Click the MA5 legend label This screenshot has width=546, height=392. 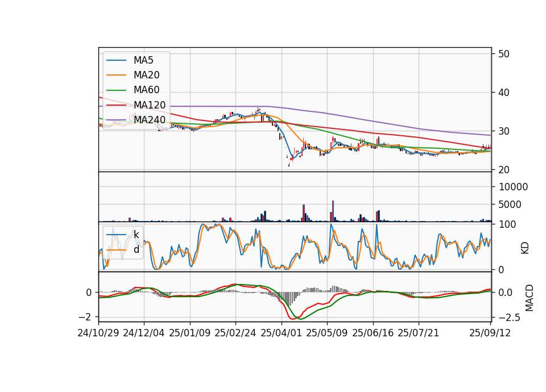pos(143,60)
